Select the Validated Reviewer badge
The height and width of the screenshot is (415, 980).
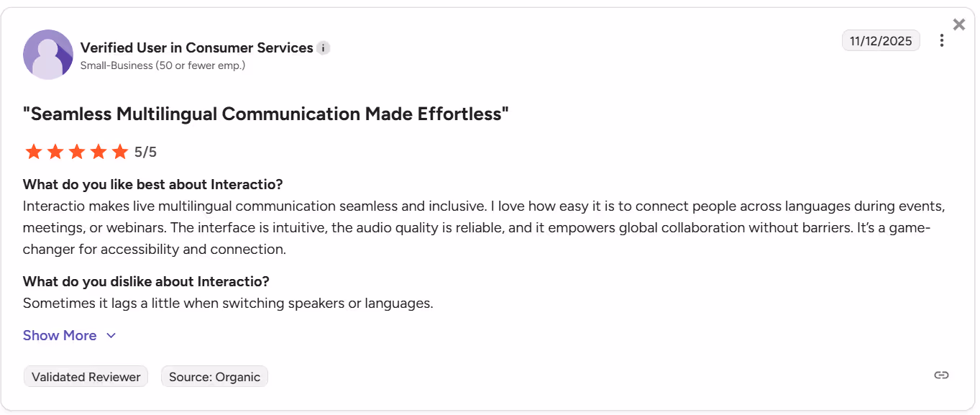86,376
